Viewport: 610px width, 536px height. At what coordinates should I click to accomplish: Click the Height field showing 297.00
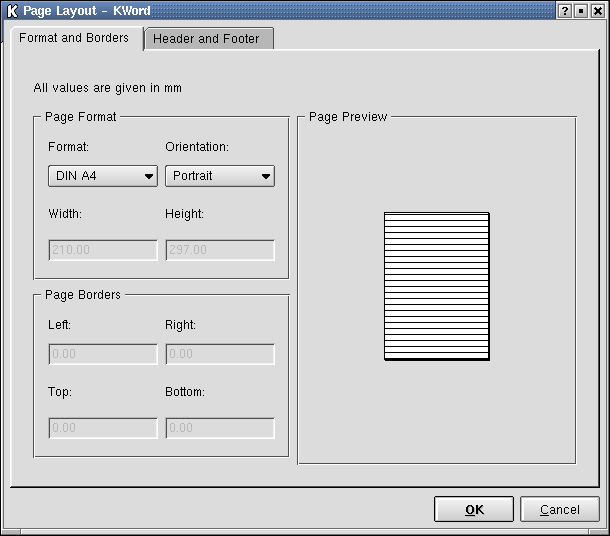click(220, 250)
